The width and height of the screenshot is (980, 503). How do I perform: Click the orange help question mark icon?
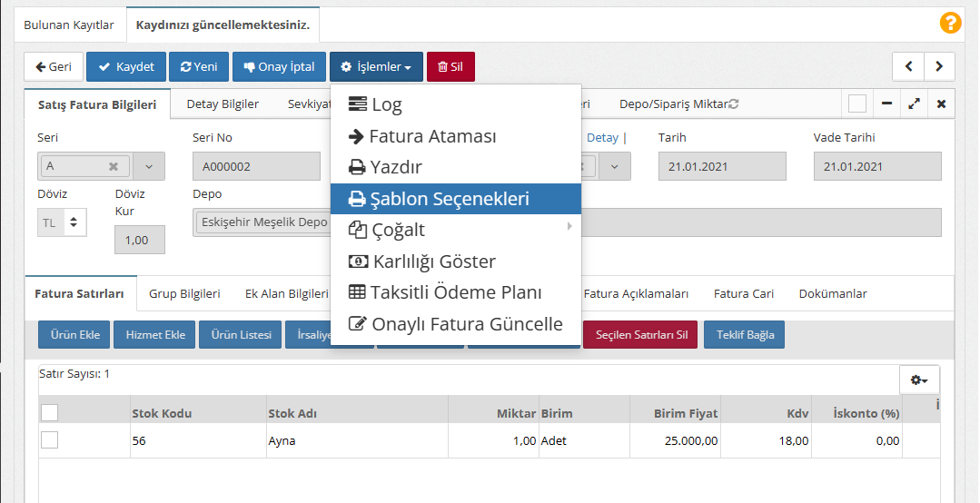951,23
